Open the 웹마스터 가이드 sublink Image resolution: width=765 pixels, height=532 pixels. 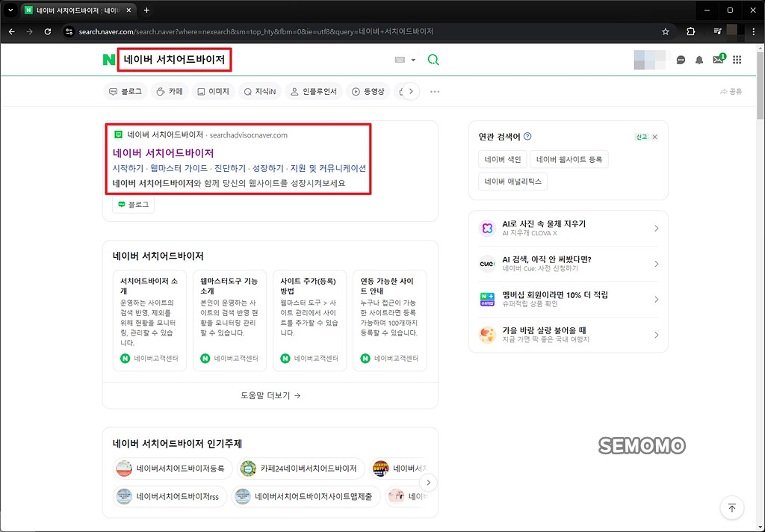point(179,168)
